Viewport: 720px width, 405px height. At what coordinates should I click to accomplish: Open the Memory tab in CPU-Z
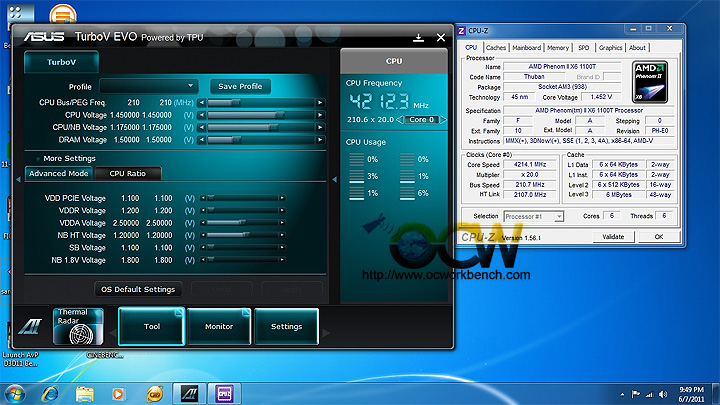[558, 48]
